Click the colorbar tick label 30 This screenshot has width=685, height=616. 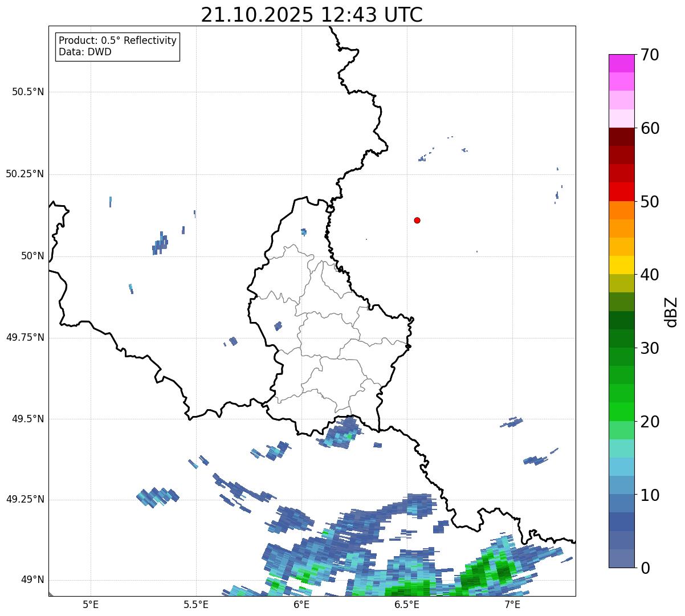[650, 348]
